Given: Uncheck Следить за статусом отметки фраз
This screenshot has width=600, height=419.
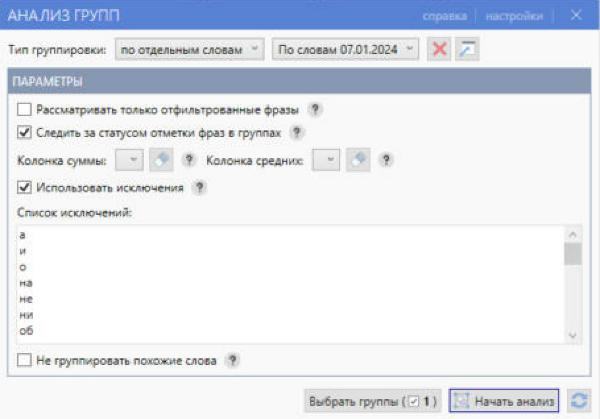Looking at the screenshot, I should point(24,132).
